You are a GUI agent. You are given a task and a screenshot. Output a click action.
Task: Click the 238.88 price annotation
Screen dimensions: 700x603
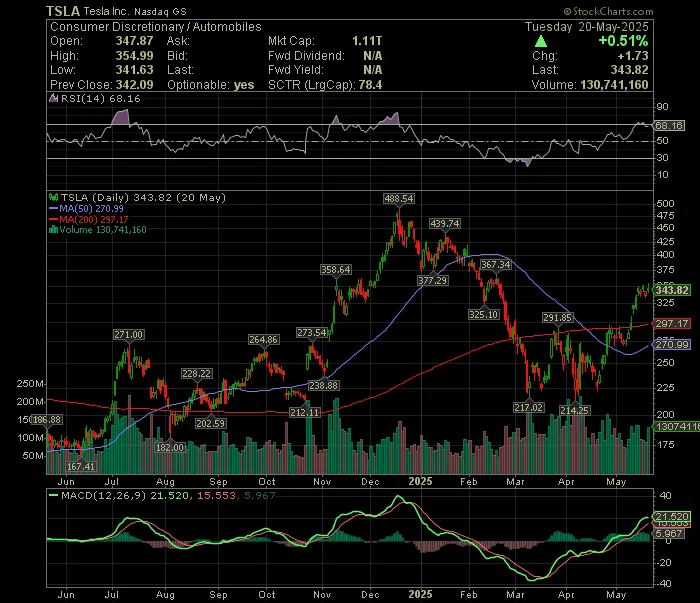323,385
